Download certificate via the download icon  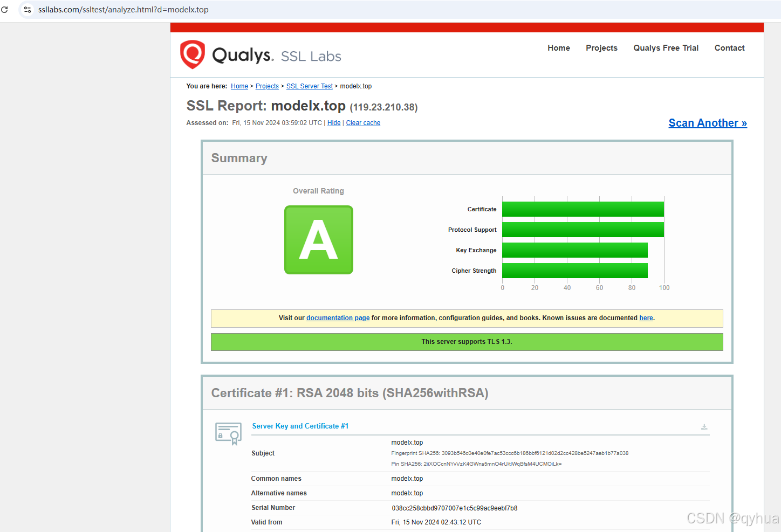click(704, 427)
